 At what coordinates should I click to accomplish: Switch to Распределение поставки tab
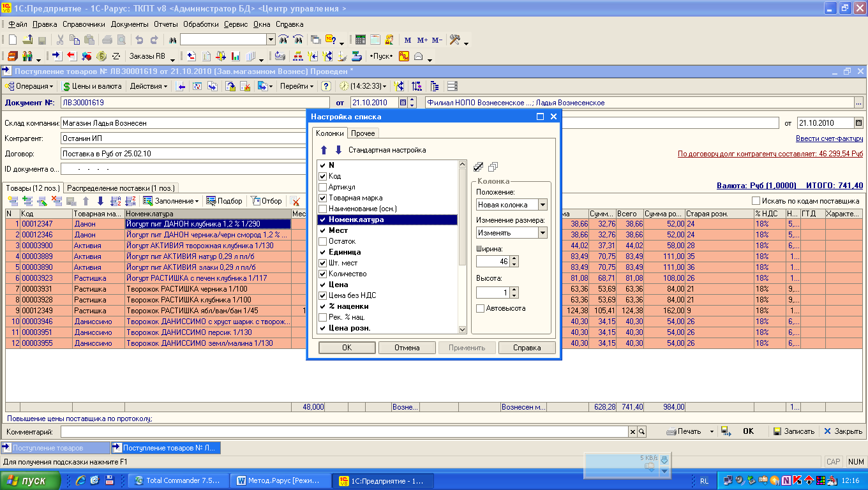click(121, 188)
